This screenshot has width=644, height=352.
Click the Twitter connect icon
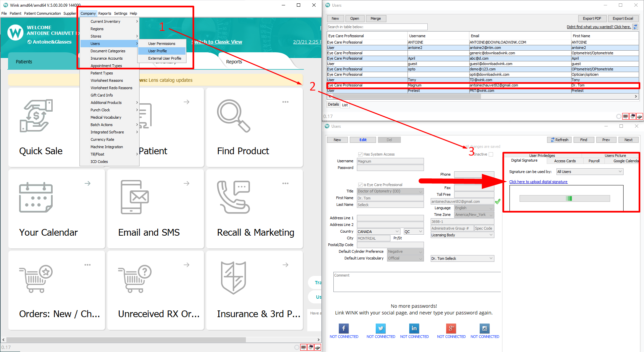point(381,328)
